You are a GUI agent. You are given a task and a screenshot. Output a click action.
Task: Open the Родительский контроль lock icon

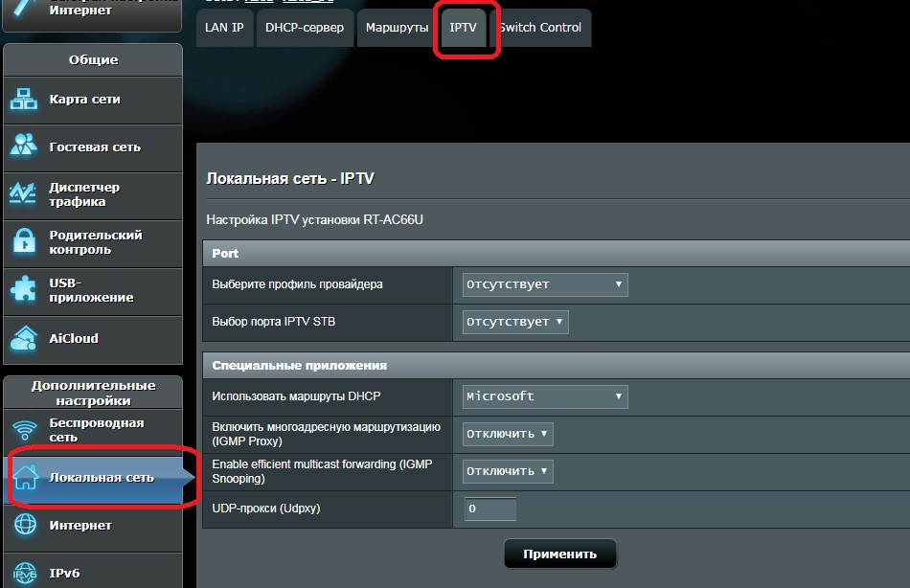tap(24, 241)
